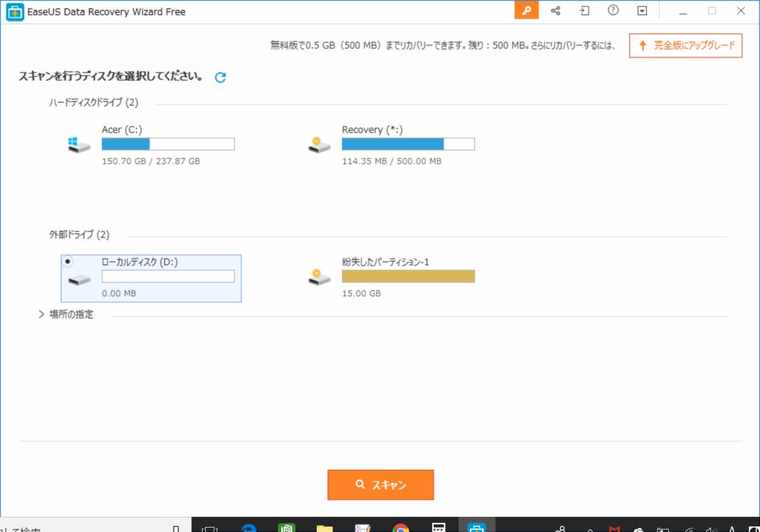Click the share icon in title bar
Image resolution: width=760 pixels, height=532 pixels.
[555, 11]
